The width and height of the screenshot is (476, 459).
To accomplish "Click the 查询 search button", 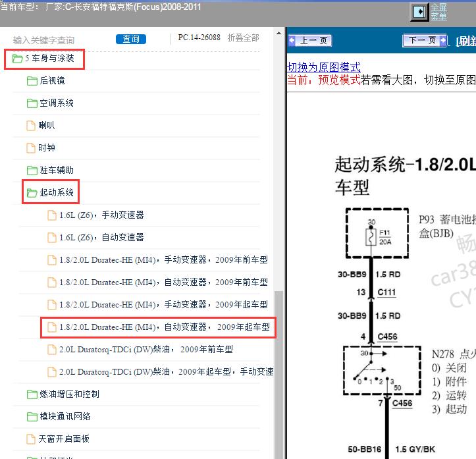I will click(131, 39).
